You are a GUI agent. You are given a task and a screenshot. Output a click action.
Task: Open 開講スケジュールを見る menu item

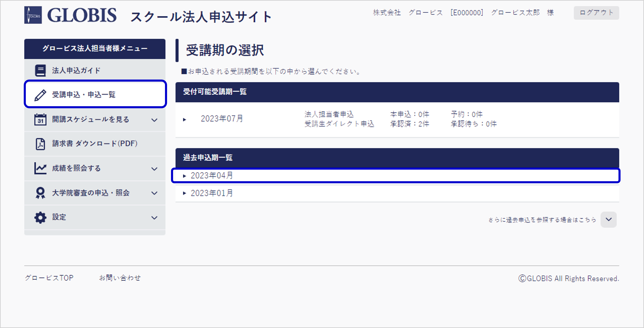tap(95, 119)
